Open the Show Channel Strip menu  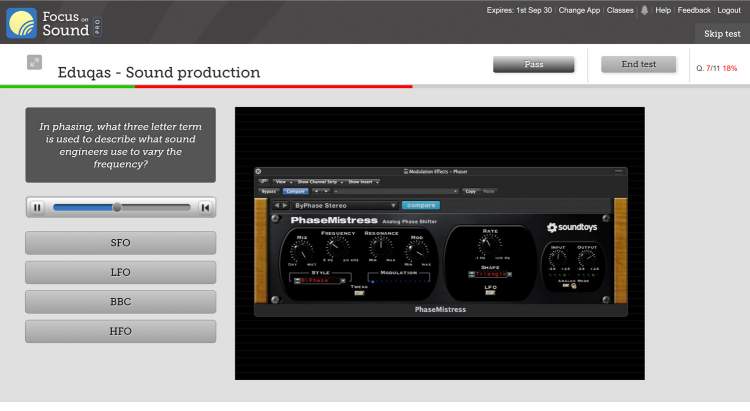[320, 182]
